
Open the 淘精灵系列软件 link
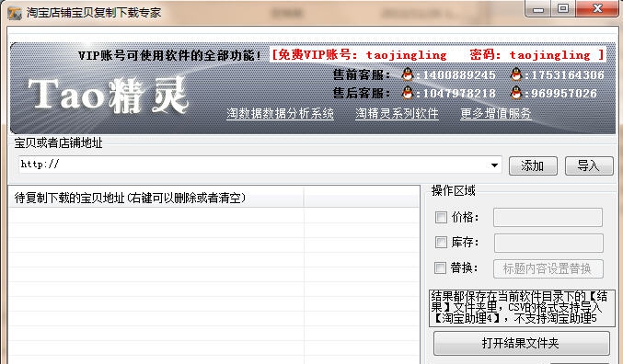click(397, 114)
